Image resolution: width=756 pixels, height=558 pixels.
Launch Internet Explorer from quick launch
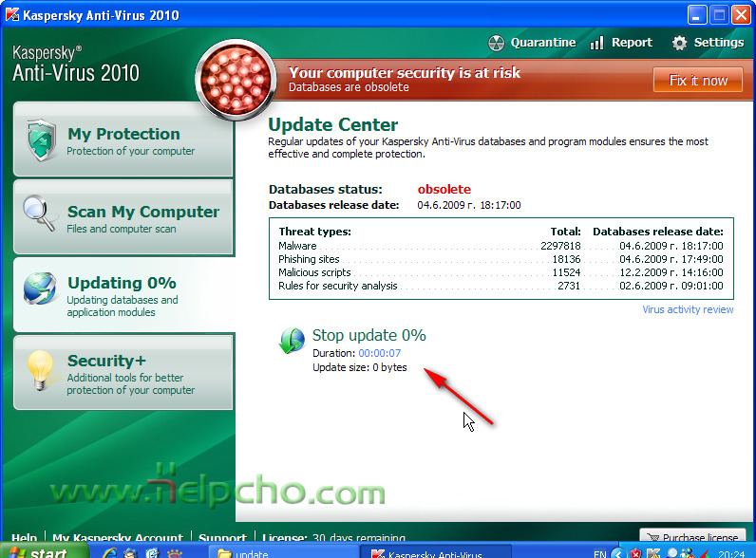coord(110,553)
